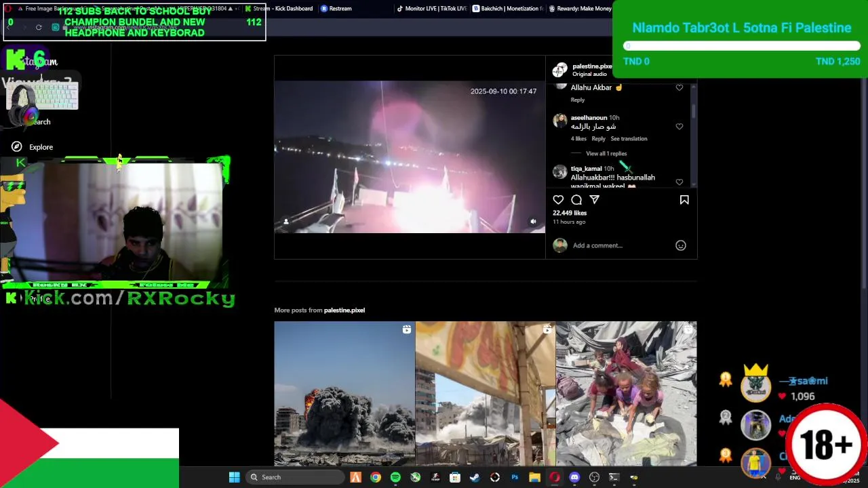This screenshot has width=868, height=488.
Task: Open Discord from the taskbar
Action: pos(574,477)
